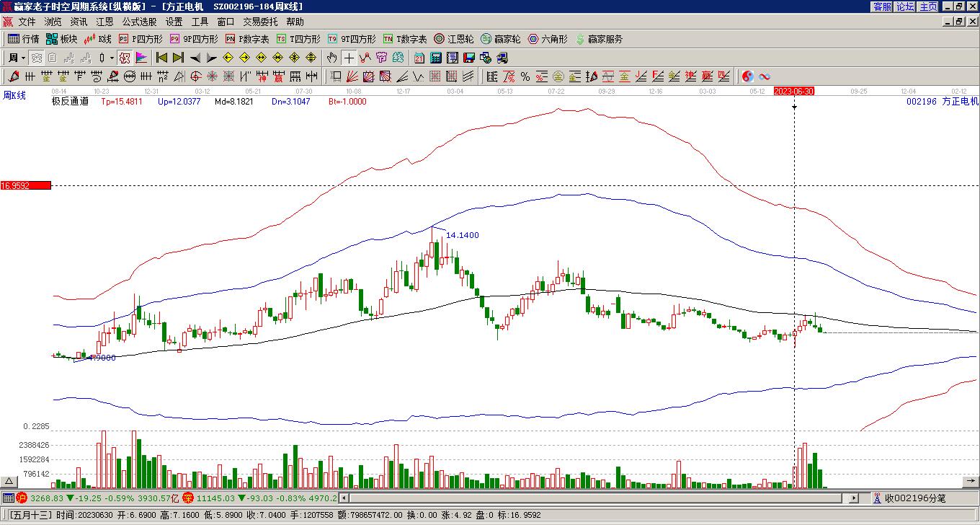Open the 公式选股 menu

139,22
